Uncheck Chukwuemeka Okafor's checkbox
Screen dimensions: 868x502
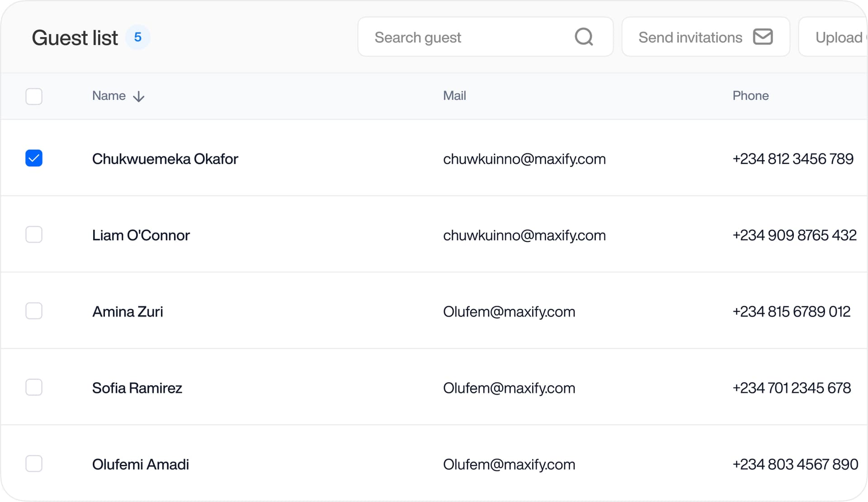(34, 158)
